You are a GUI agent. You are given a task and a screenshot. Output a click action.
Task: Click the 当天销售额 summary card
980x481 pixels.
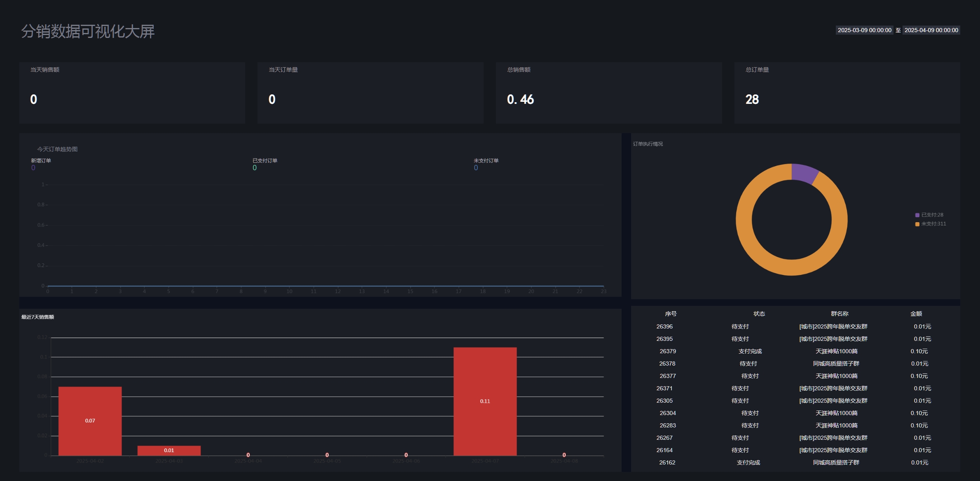pyautogui.click(x=132, y=93)
